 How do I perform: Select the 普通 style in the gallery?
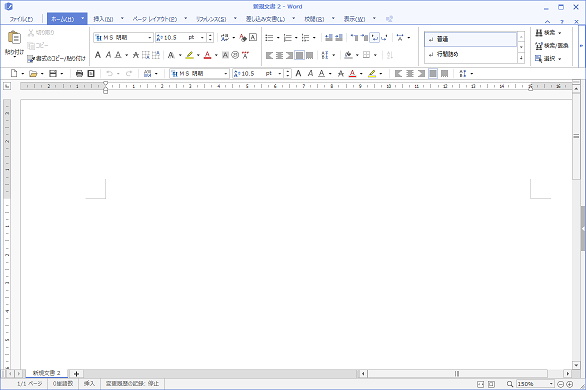[x=471, y=39]
